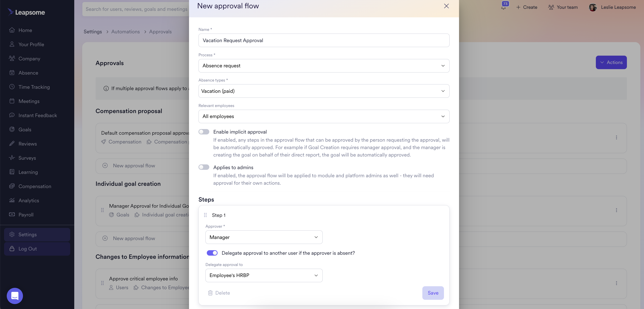Click the Automations breadcrumb link
644x309 pixels.
(x=126, y=32)
